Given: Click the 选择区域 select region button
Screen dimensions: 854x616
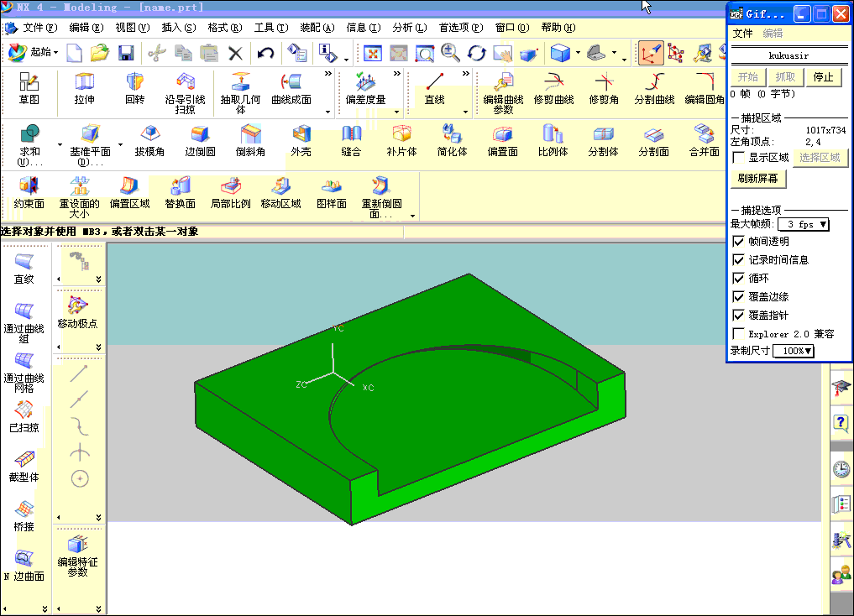Looking at the screenshot, I should (x=820, y=158).
